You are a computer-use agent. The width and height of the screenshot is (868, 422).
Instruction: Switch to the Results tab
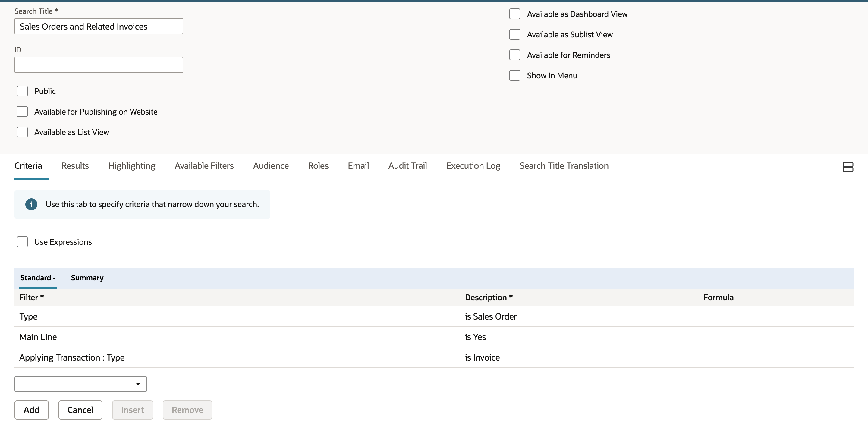click(x=75, y=166)
